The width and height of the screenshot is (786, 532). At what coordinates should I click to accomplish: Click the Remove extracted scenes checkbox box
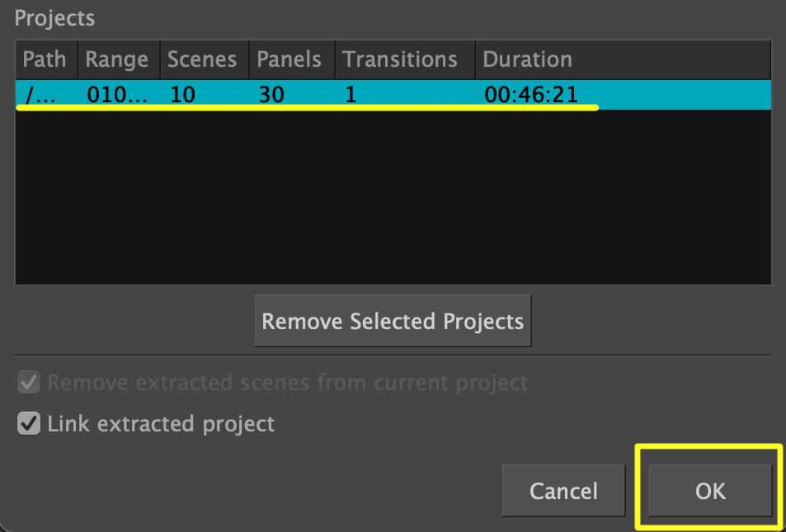pyautogui.click(x=29, y=383)
